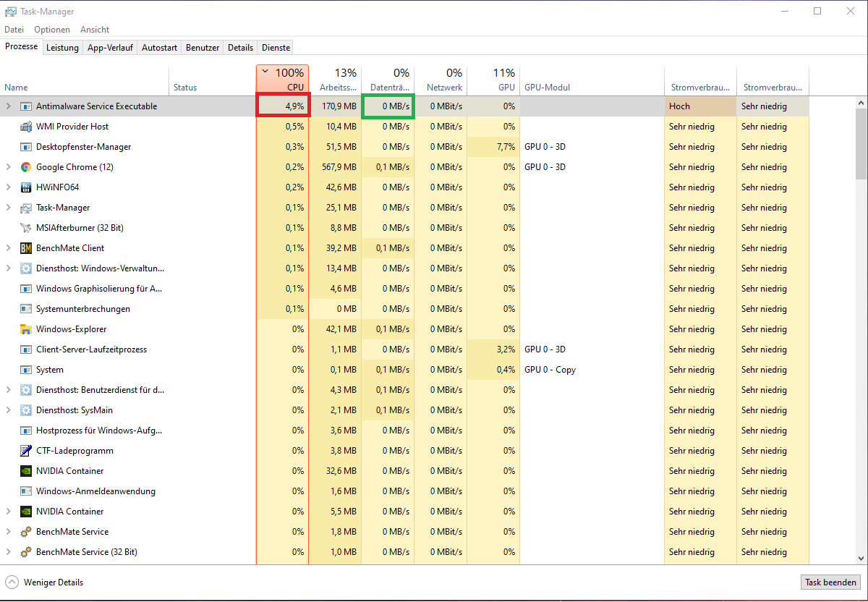The height and width of the screenshot is (602, 868).
Task: Click the BenchMate Service (32 Bit) icon
Action: tap(26, 552)
